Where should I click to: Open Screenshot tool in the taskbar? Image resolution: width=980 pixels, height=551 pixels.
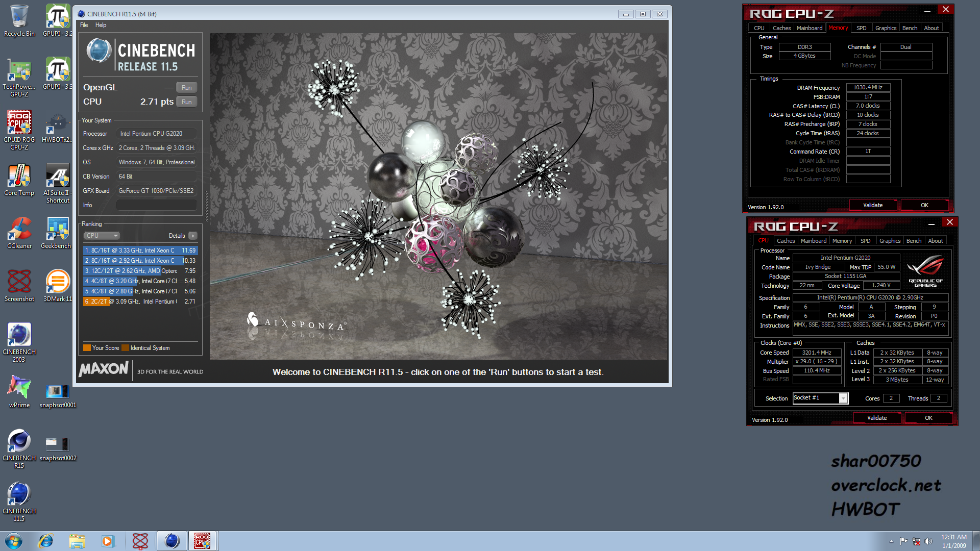[x=140, y=541]
